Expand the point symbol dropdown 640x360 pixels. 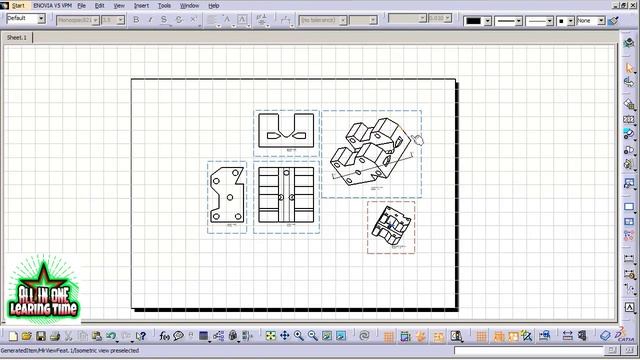[571, 21]
